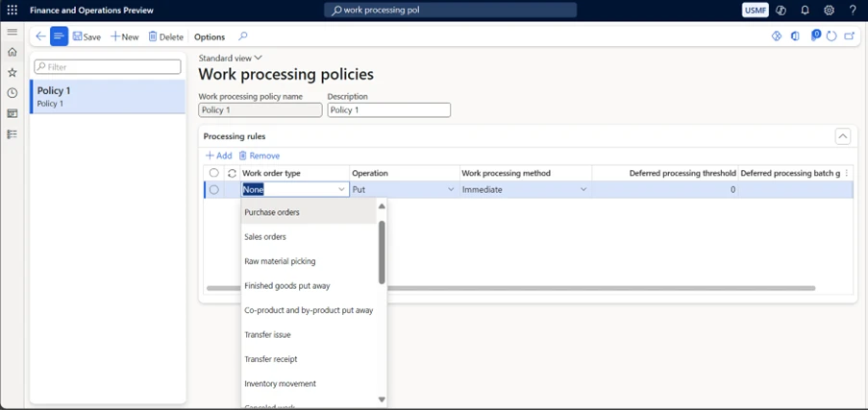Toggle the list view pane button

pos(60,36)
